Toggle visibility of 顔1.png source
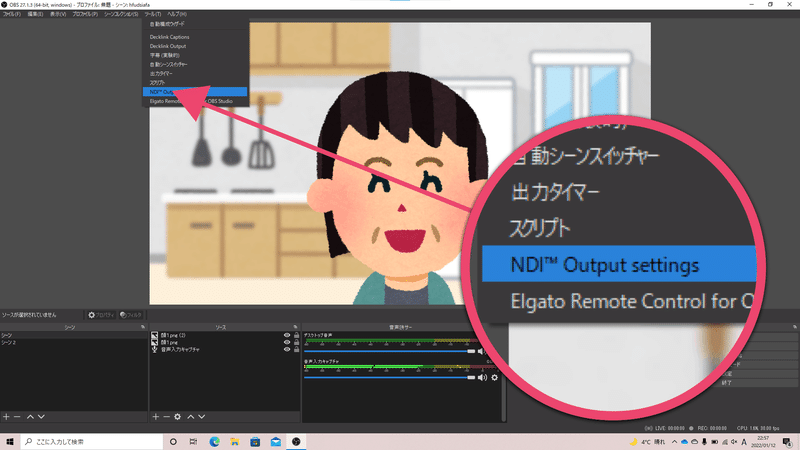 (287, 342)
